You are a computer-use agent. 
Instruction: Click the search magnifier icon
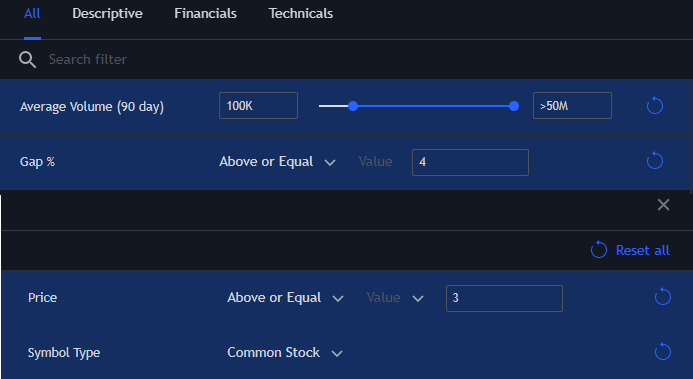click(x=27, y=59)
